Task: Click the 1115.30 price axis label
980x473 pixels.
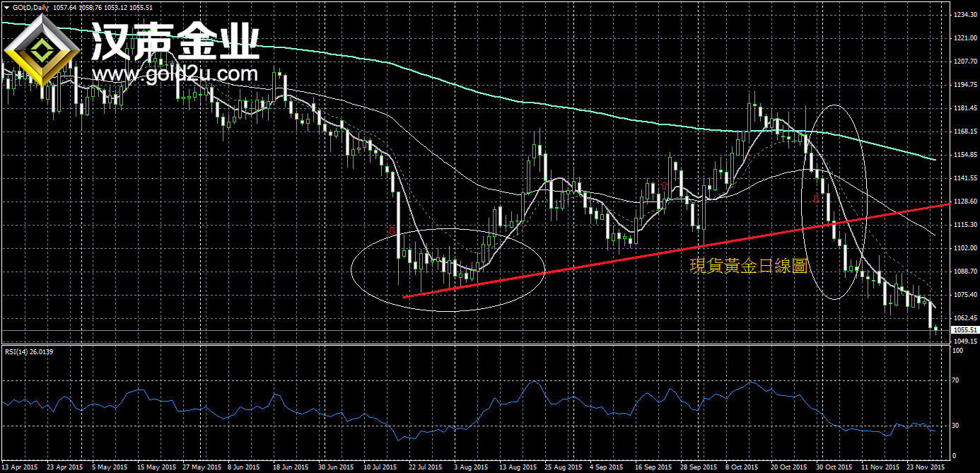Action: [x=965, y=225]
